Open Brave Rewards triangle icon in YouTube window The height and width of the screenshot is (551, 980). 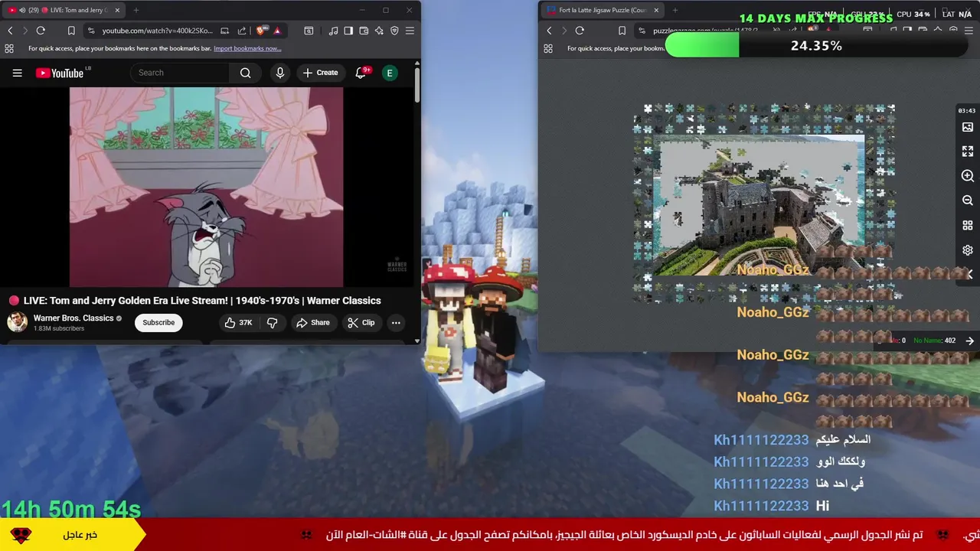point(277,31)
